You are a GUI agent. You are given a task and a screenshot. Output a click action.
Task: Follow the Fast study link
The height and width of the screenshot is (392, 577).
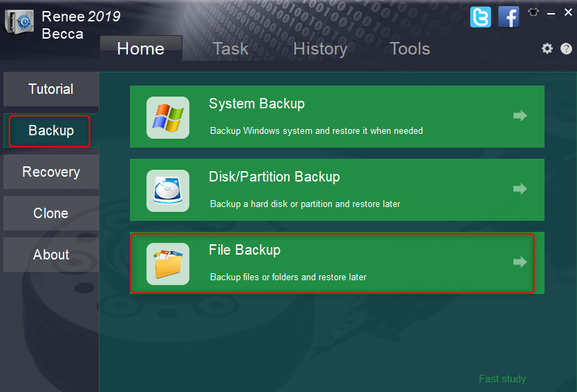point(502,379)
